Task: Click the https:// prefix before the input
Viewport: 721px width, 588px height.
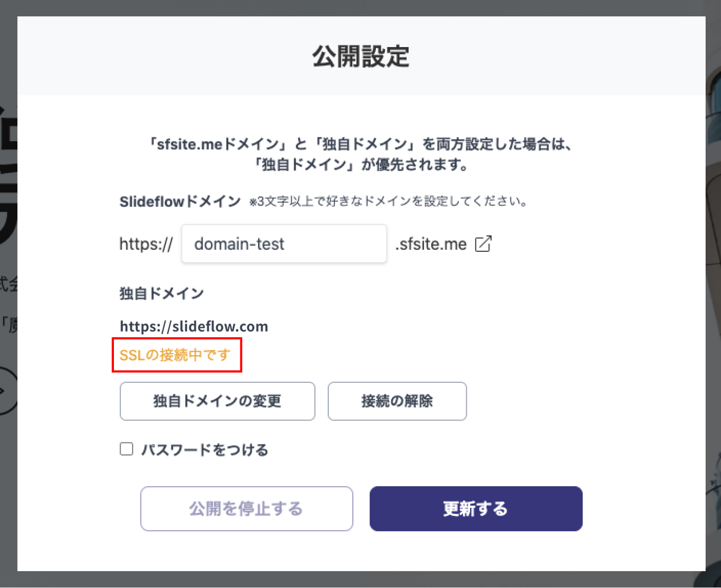Action: 146,244
